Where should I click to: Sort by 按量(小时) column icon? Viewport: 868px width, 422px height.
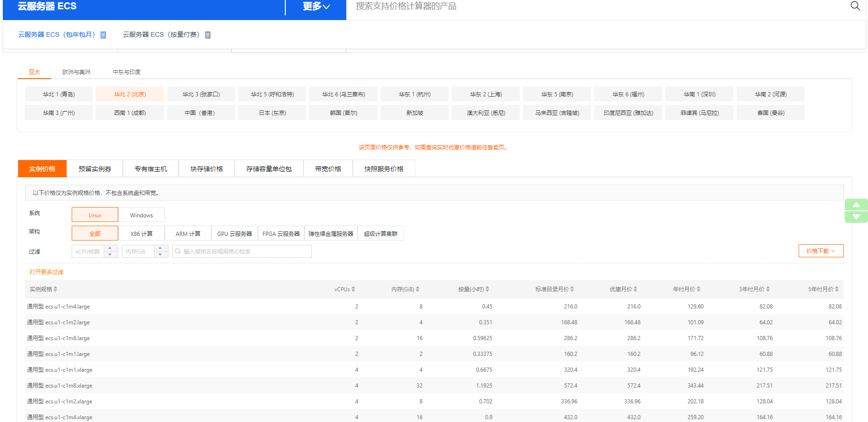487,289
